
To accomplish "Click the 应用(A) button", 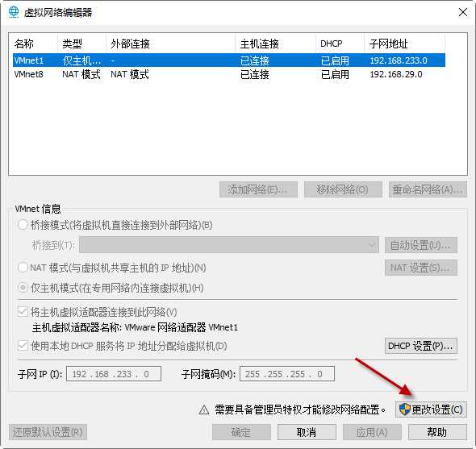I will (x=372, y=432).
